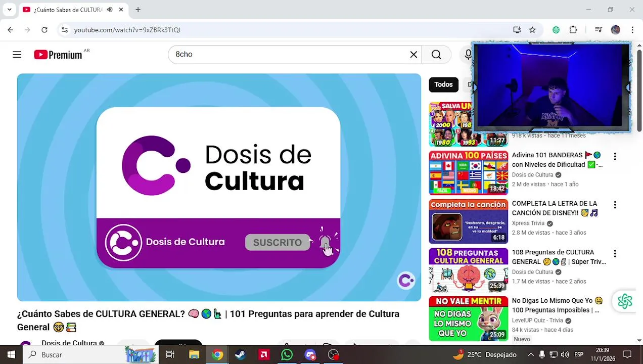Open 108 PREGUNTAS CULTURA GENERAL thumbnail
The image size is (643, 364).
click(469, 270)
